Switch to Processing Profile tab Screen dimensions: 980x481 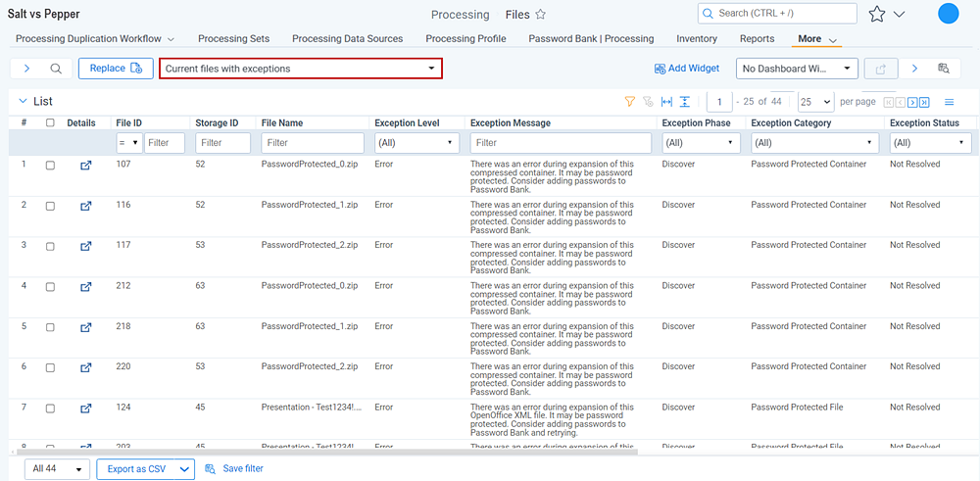pyautogui.click(x=465, y=39)
